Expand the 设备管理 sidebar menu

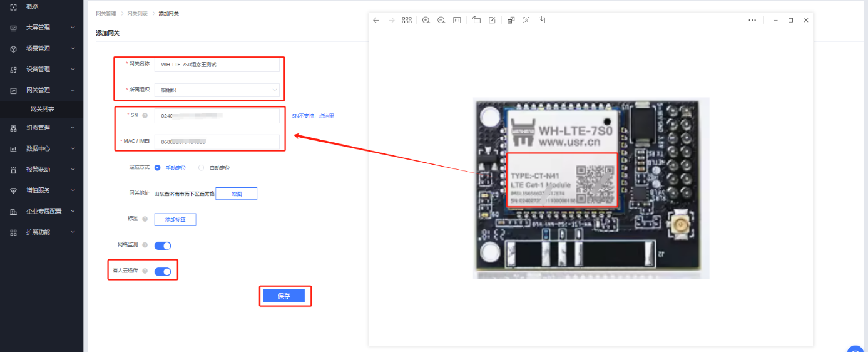41,69
